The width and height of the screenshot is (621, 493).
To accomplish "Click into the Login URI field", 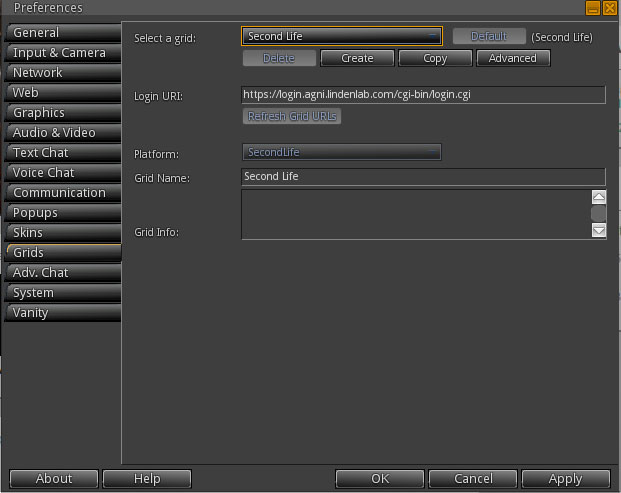I will 423,95.
